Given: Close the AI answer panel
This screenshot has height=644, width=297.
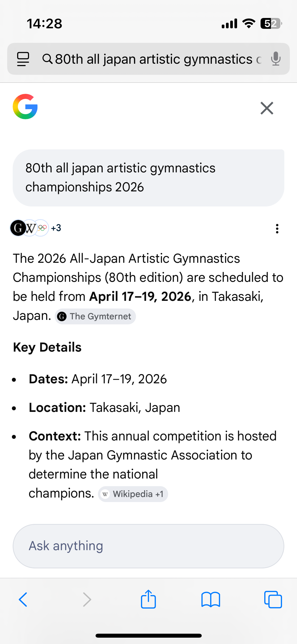Looking at the screenshot, I should pyautogui.click(x=267, y=108).
